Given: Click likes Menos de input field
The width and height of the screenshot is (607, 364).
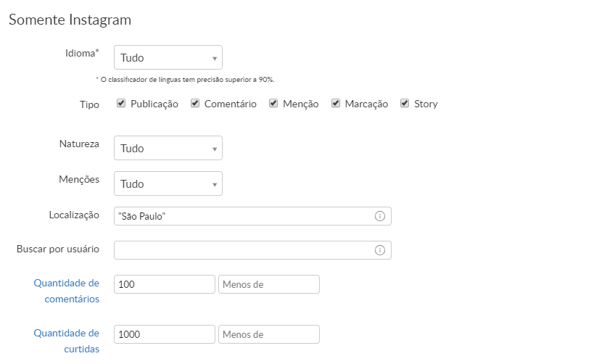Looking at the screenshot, I should click(x=269, y=334).
